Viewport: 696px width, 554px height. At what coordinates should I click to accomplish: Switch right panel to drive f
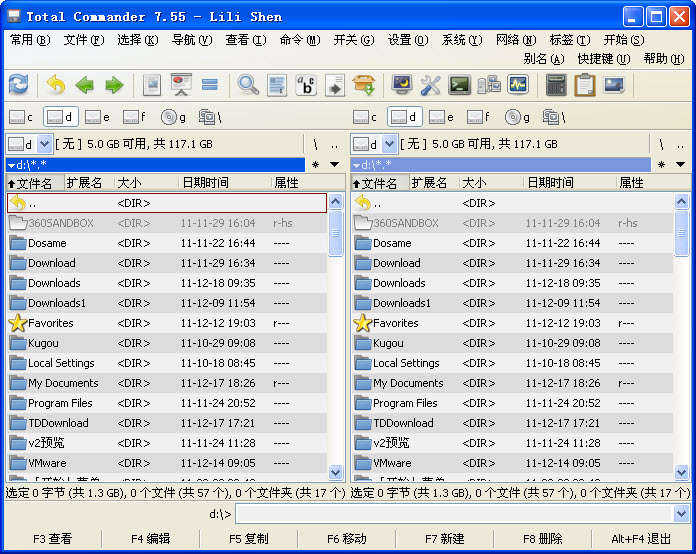[x=479, y=117]
